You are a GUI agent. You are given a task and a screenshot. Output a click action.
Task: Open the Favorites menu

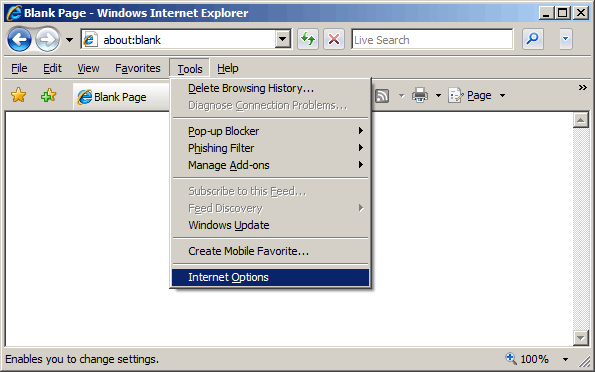point(138,68)
